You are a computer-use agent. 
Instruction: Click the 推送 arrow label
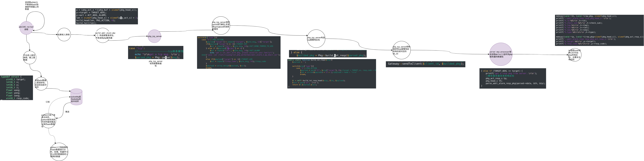[67, 112]
